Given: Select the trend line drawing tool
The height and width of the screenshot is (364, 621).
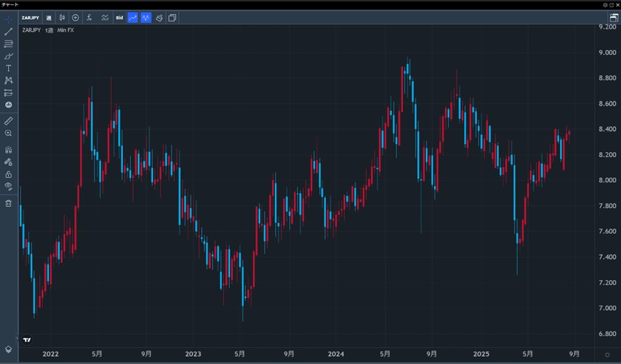Looking at the screenshot, I should 8,32.
